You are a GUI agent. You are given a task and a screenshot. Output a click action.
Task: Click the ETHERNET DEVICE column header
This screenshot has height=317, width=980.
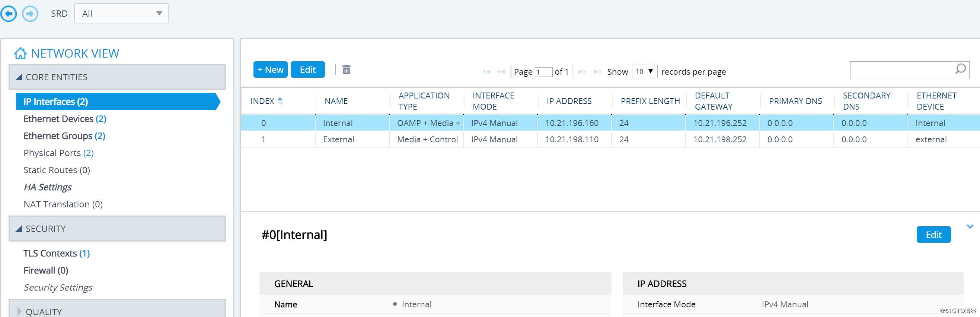pos(936,101)
